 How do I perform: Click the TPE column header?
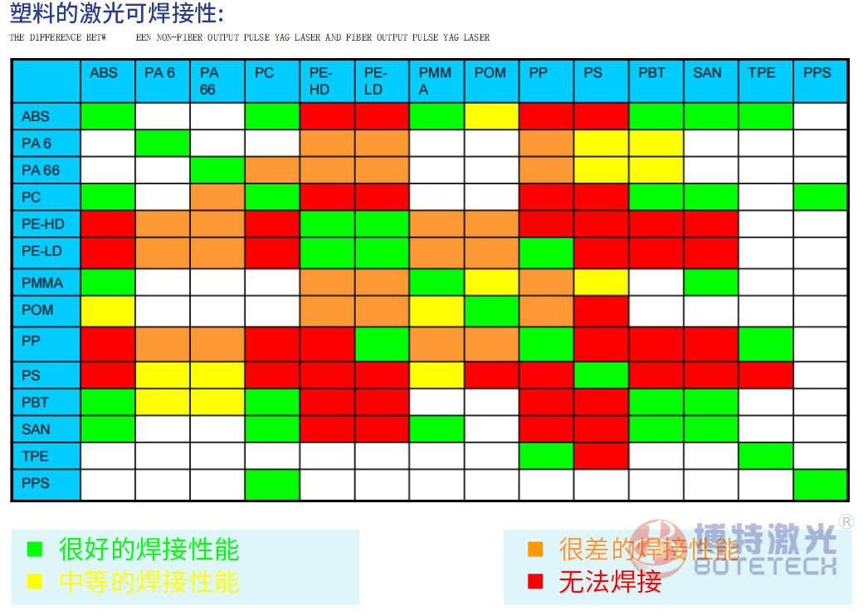click(x=766, y=81)
